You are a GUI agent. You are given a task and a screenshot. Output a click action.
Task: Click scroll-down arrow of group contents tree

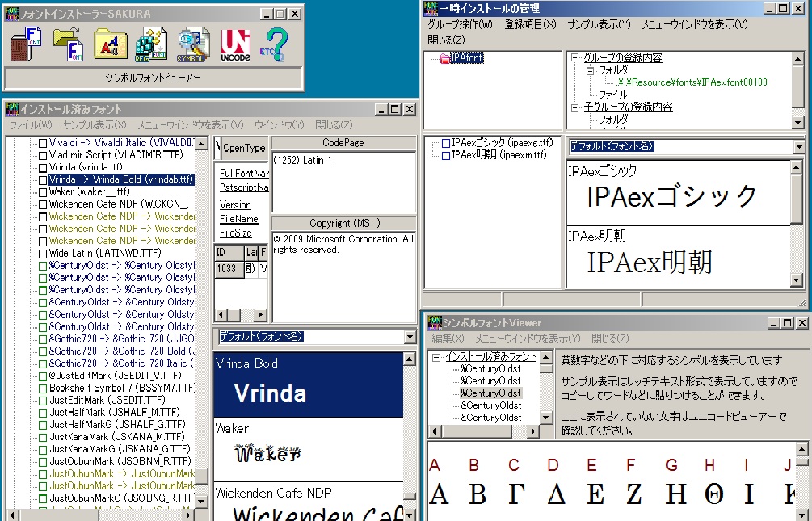click(x=797, y=123)
